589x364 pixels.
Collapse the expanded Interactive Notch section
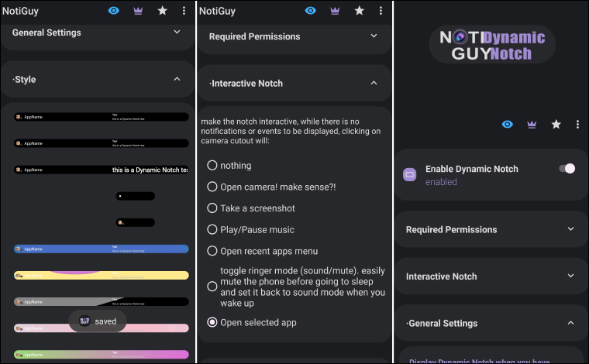(374, 83)
